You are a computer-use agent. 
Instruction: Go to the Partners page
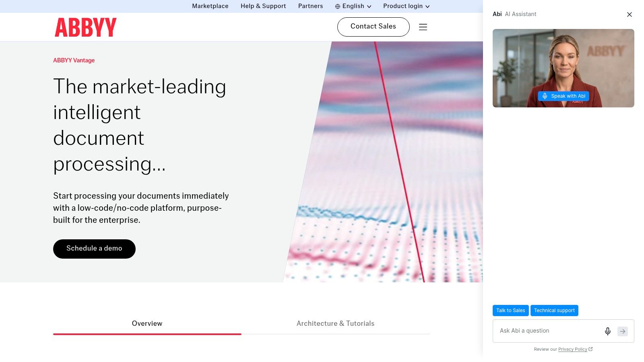tap(310, 6)
